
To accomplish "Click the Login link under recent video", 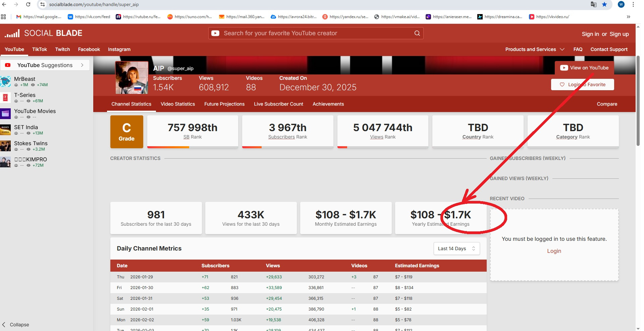I will pos(554,251).
